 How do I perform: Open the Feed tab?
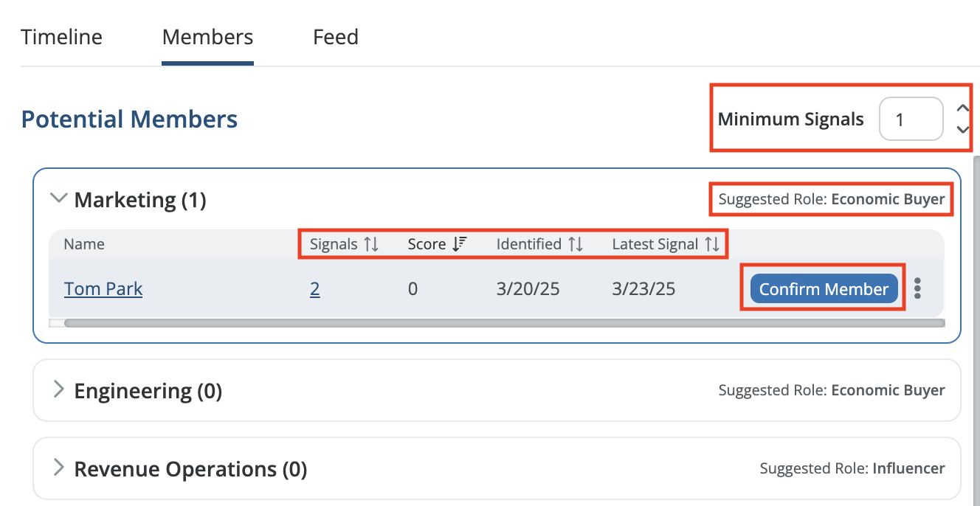tap(336, 37)
